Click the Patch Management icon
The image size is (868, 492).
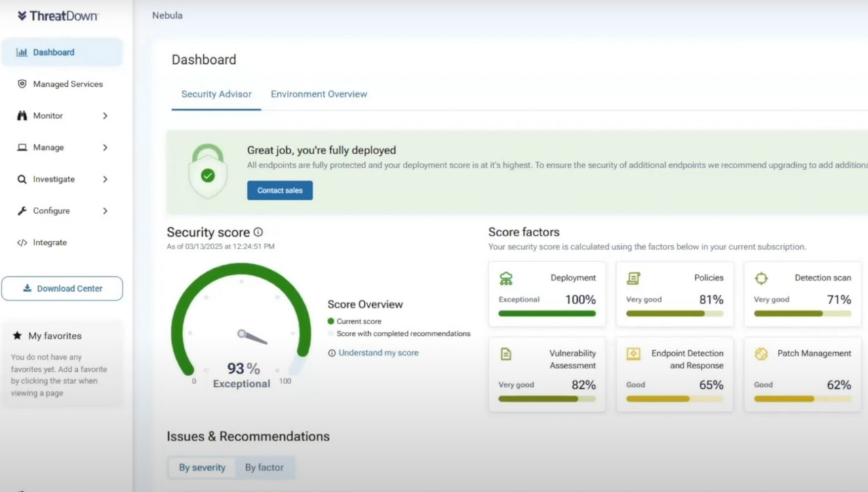(761, 354)
